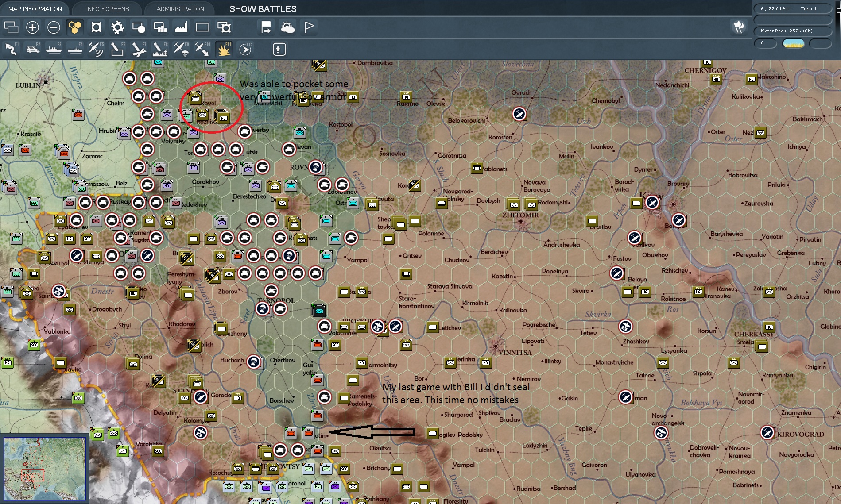The width and height of the screenshot is (841, 504).
Task: Select F7 bomb airfield mode
Action: [x=139, y=49]
